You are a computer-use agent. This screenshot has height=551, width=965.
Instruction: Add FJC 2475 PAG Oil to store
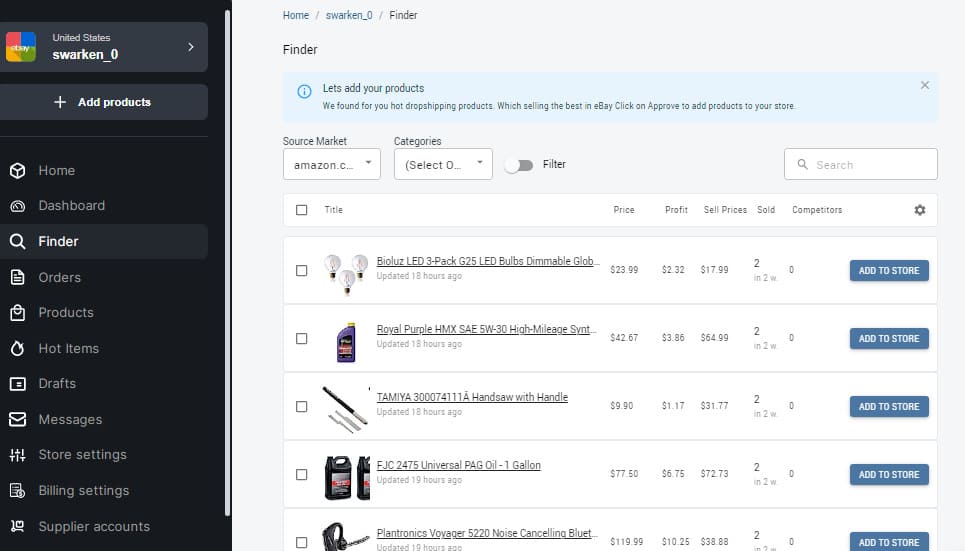pyautogui.click(x=889, y=475)
